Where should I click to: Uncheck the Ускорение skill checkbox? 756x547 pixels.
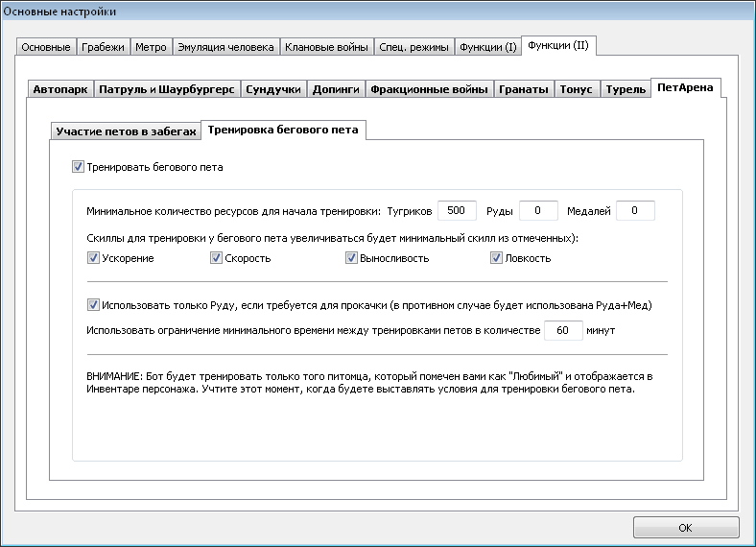pyautogui.click(x=93, y=258)
